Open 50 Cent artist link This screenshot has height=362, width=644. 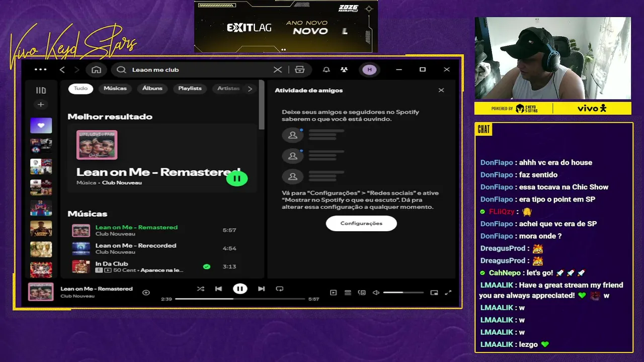tap(126, 270)
